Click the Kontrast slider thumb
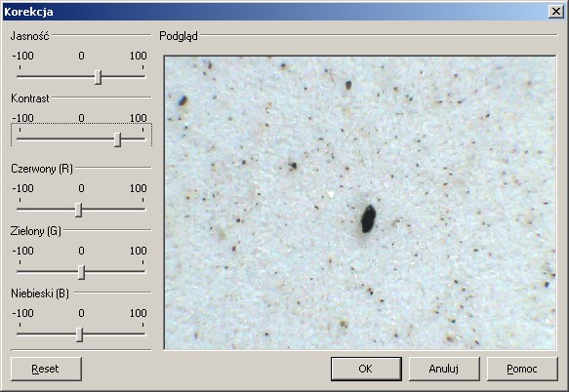 pos(117,139)
